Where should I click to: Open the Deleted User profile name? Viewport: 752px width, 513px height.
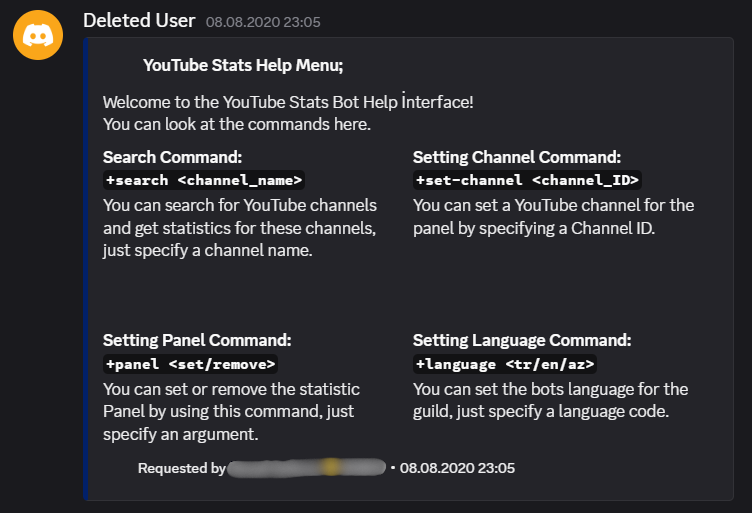point(139,21)
